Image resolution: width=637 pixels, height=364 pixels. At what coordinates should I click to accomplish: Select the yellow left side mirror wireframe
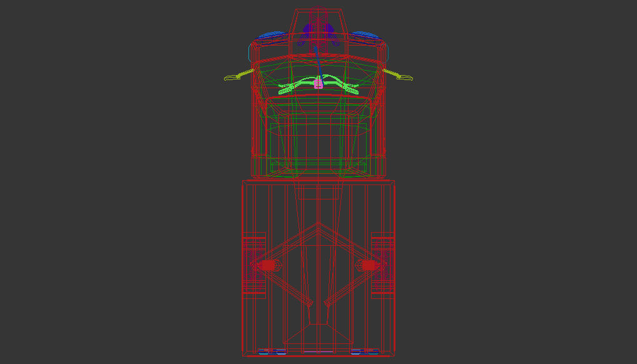click(x=239, y=75)
